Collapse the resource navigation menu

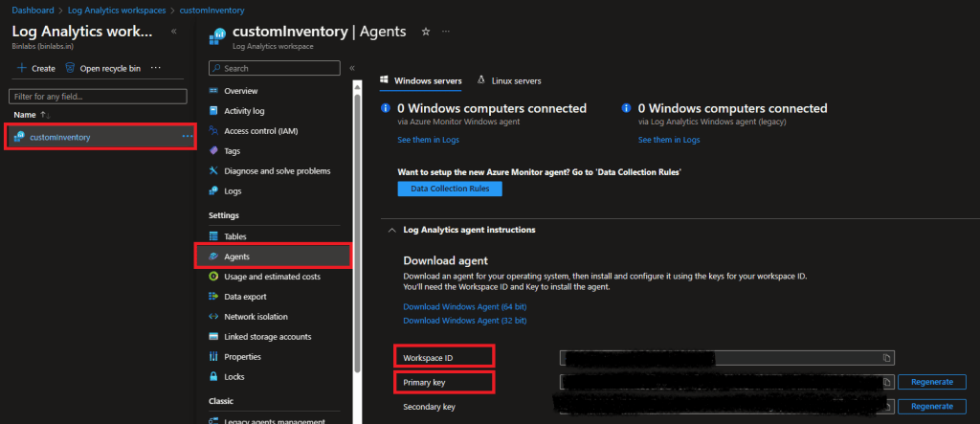coord(352,69)
